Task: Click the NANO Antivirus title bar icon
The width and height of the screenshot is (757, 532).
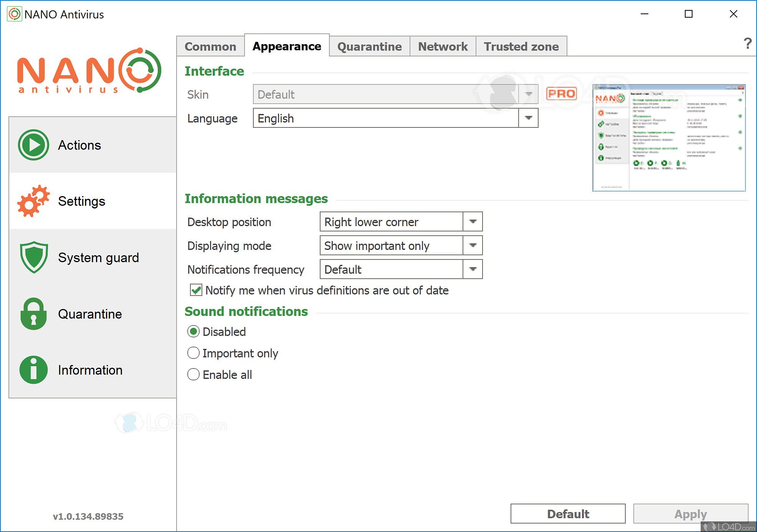Action: click(15, 14)
